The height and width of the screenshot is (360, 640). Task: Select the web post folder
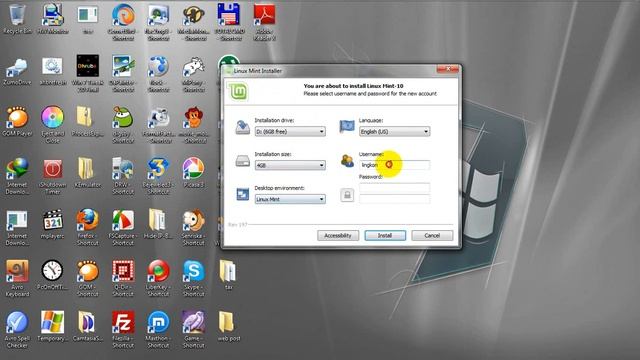point(229,327)
